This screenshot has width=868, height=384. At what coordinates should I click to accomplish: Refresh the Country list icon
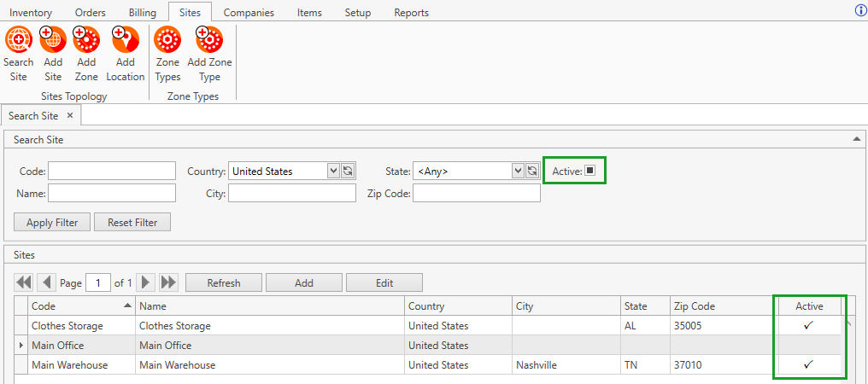pyautogui.click(x=348, y=171)
